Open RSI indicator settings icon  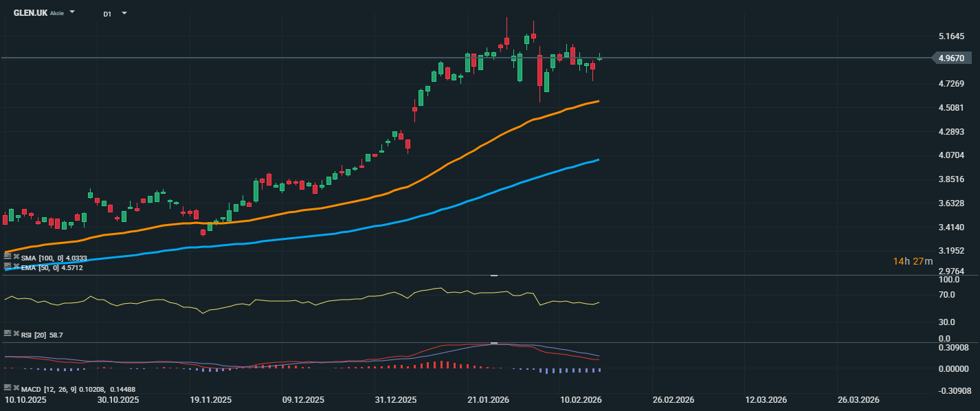coord(8,333)
